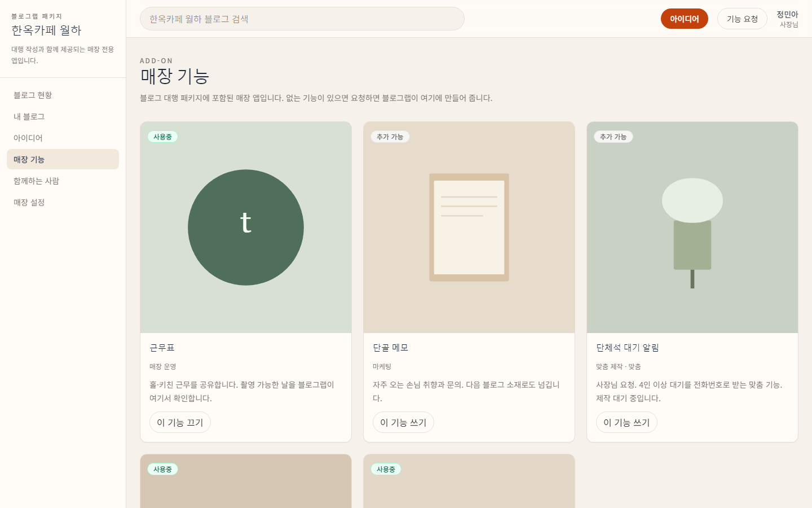Click the tree illustration on 단체석 대기 알림 card

click(692, 233)
